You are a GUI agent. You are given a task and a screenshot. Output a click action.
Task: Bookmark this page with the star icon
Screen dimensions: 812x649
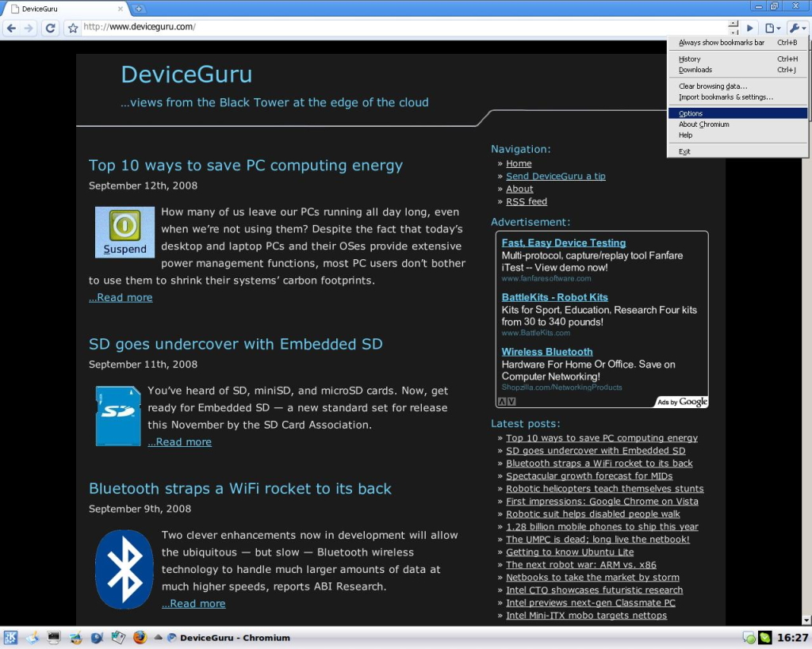tap(72, 28)
